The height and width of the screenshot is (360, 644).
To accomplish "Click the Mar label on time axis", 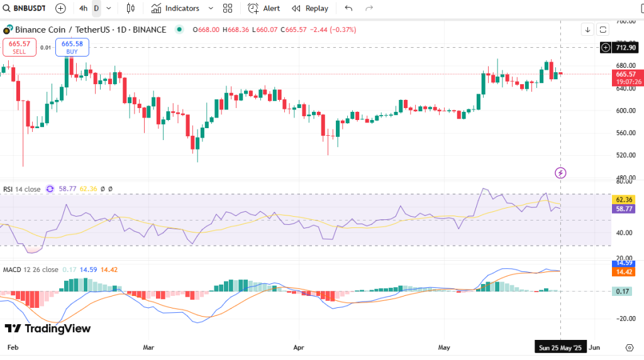I will [148, 347].
